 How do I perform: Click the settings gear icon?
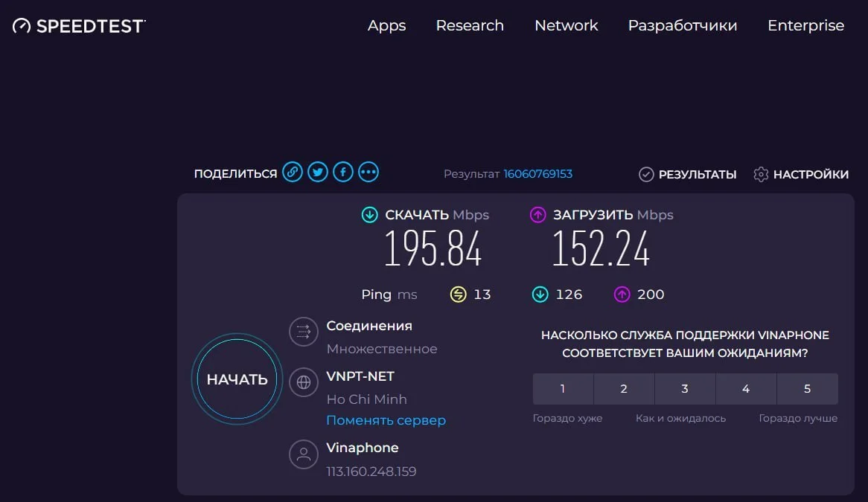coord(761,174)
